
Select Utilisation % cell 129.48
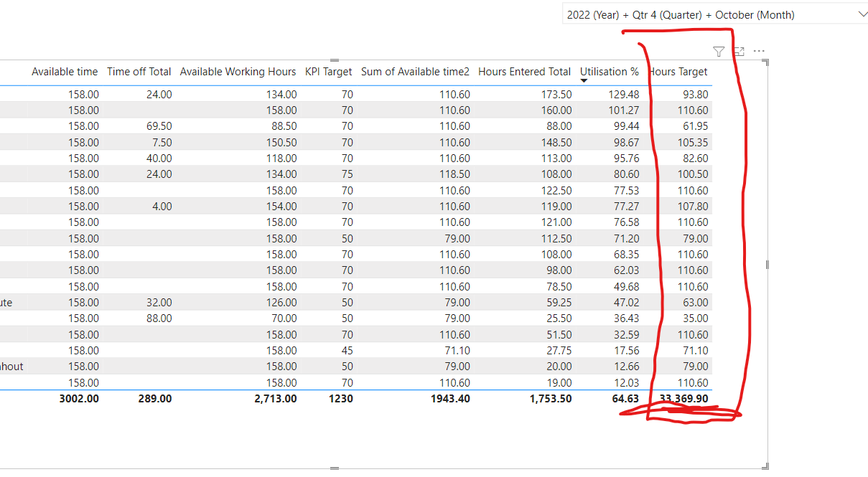point(623,94)
